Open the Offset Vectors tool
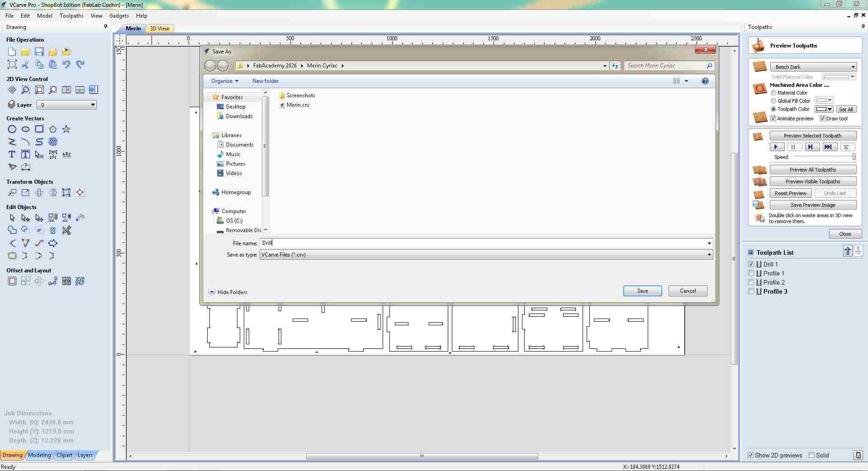The width and height of the screenshot is (868, 471). [12, 281]
